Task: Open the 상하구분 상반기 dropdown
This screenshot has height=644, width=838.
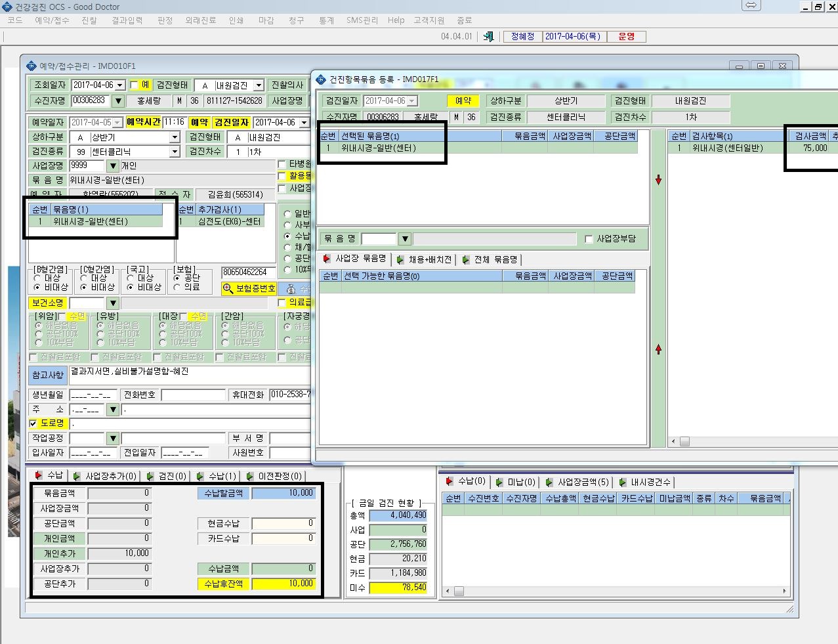Action: tap(175, 137)
